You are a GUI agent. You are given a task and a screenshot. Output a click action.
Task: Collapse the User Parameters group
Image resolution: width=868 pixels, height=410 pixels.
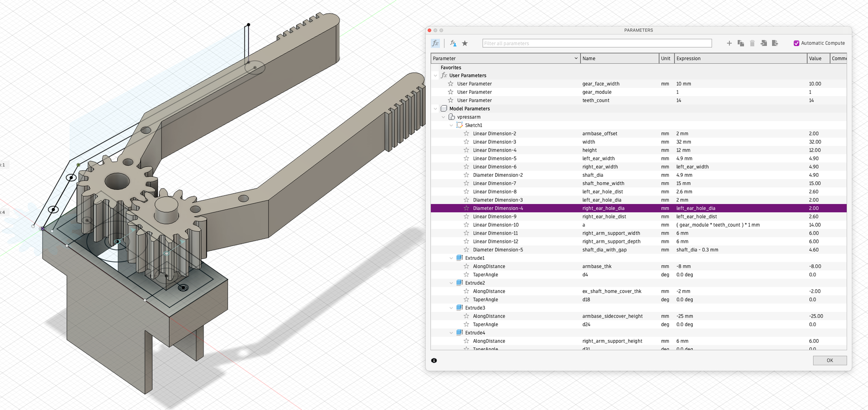pyautogui.click(x=436, y=76)
